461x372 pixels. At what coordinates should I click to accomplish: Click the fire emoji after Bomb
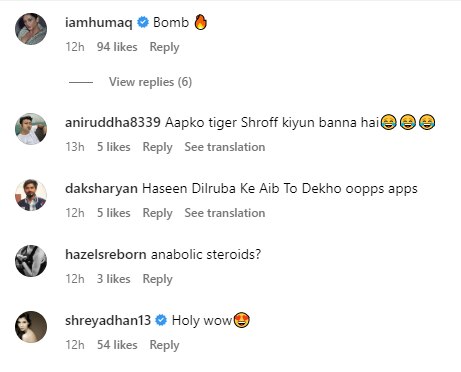201,22
